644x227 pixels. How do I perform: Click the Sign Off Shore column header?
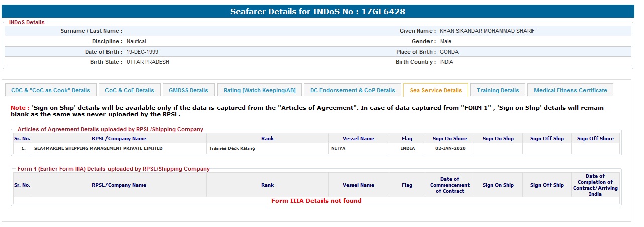point(595,139)
